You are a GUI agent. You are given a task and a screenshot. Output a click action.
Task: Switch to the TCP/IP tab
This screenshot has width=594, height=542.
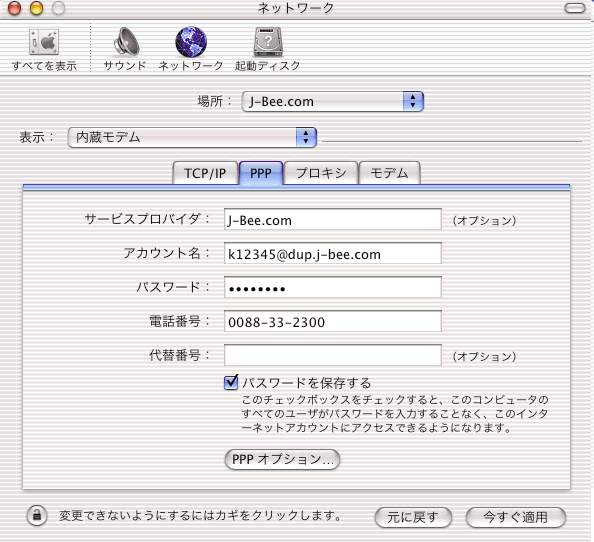205,173
